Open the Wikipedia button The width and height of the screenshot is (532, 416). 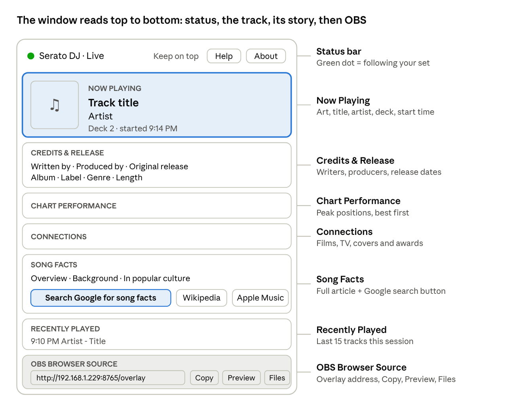point(201,298)
